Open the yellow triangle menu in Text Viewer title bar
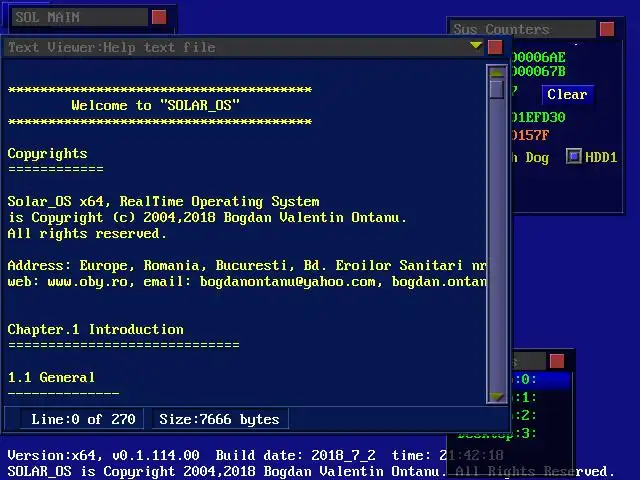Image resolution: width=640 pixels, height=480 pixels. (476, 45)
